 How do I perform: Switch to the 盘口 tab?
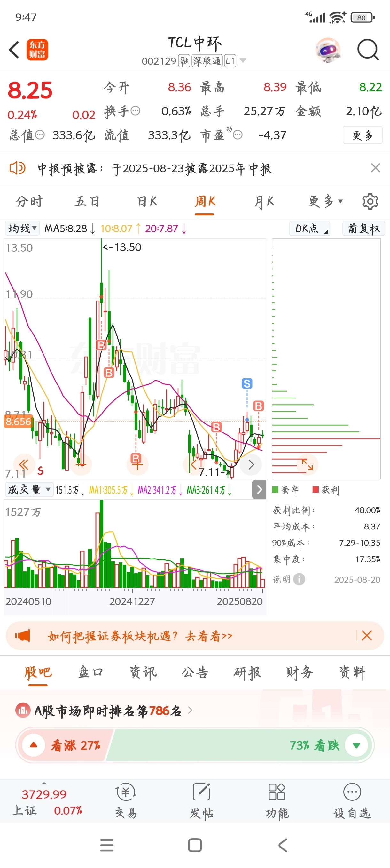(x=90, y=672)
